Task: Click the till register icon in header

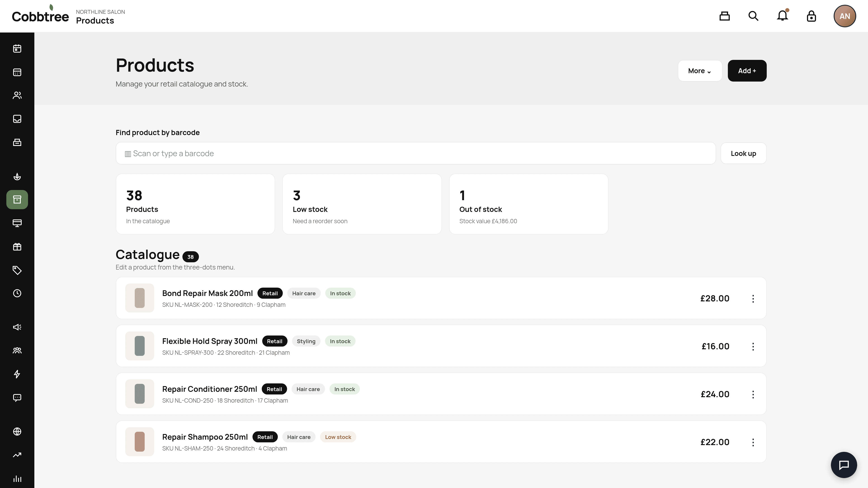Action: click(724, 16)
